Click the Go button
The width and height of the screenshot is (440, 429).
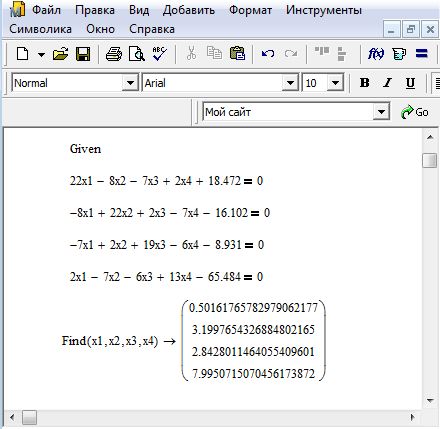pyautogui.click(x=415, y=112)
